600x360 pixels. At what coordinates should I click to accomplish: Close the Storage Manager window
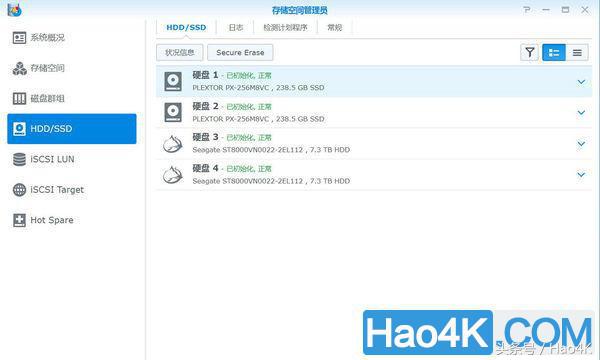pyautogui.click(x=585, y=10)
